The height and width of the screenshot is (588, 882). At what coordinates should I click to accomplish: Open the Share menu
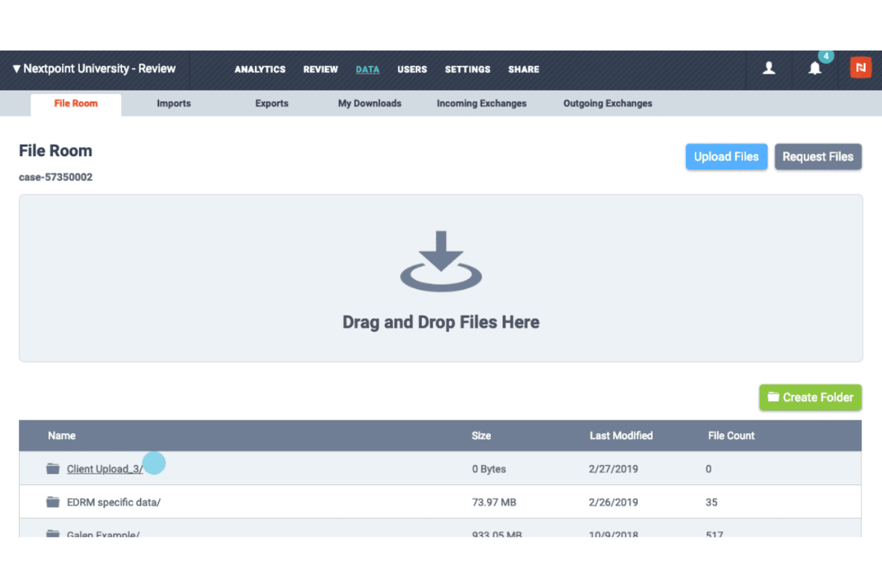pyautogui.click(x=524, y=69)
